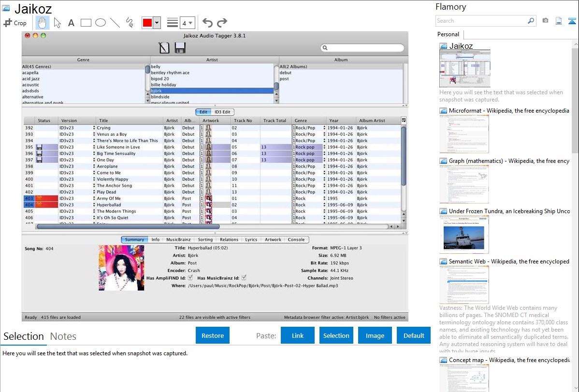Screen dimensions: 579x392
Task: Click the Paste Link button
Action: (x=298, y=335)
